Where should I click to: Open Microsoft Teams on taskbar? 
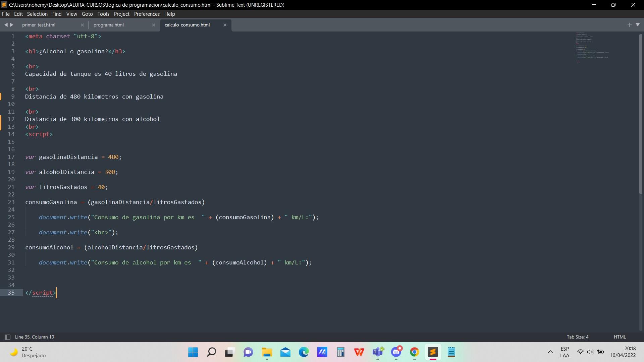[x=378, y=352]
